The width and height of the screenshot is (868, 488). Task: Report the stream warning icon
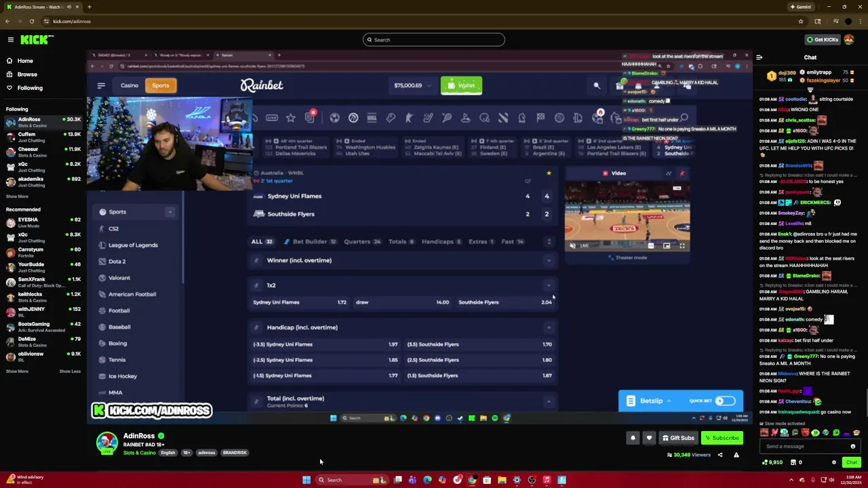tap(736, 455)
